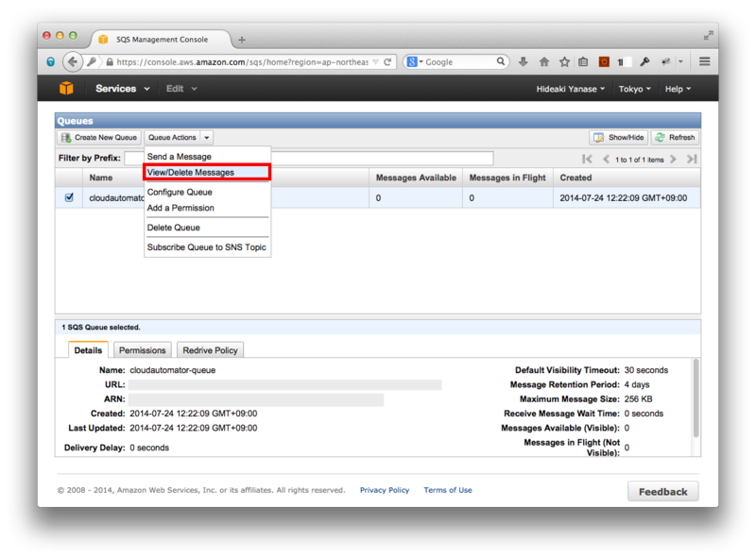Screen dimensions: 756x559
Task: Open a new browser tab with plus
Action: [x=242, y=40]
